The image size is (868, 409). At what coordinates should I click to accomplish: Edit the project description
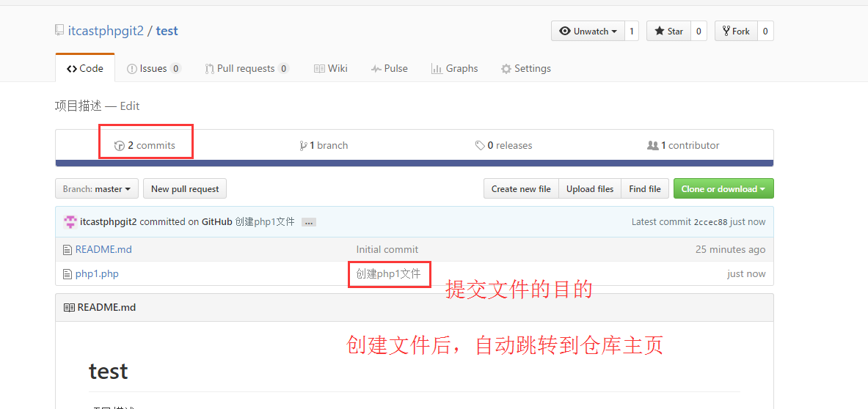[130, 106]
